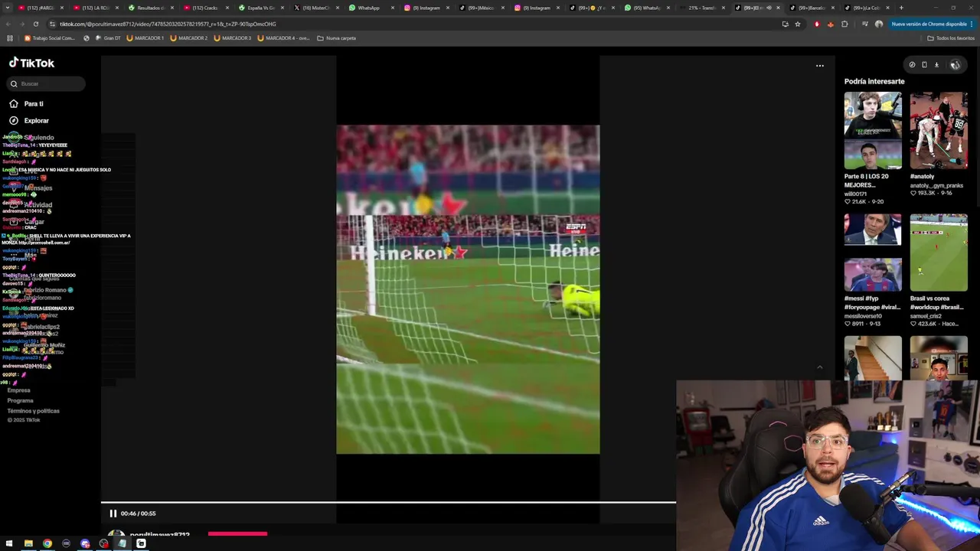Open the MARCADOR 1 bookmark

(x=145, y=37)
